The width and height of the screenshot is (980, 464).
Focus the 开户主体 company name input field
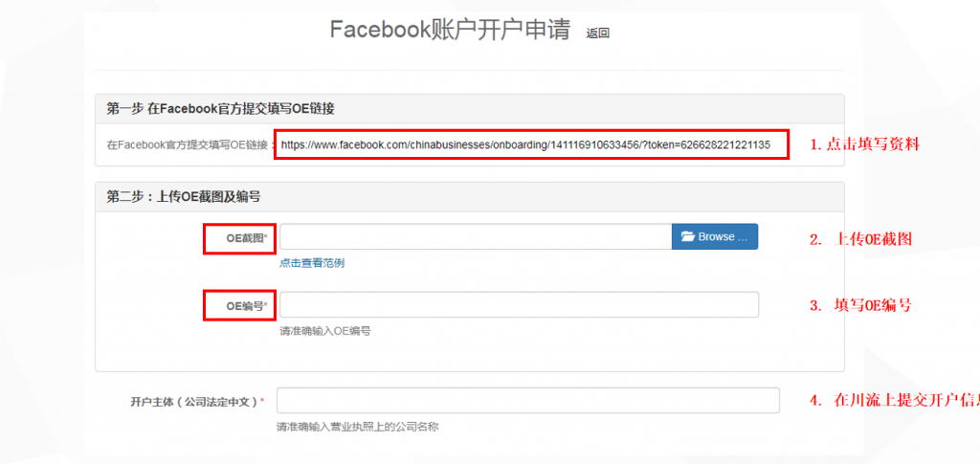tap(528, 400)
